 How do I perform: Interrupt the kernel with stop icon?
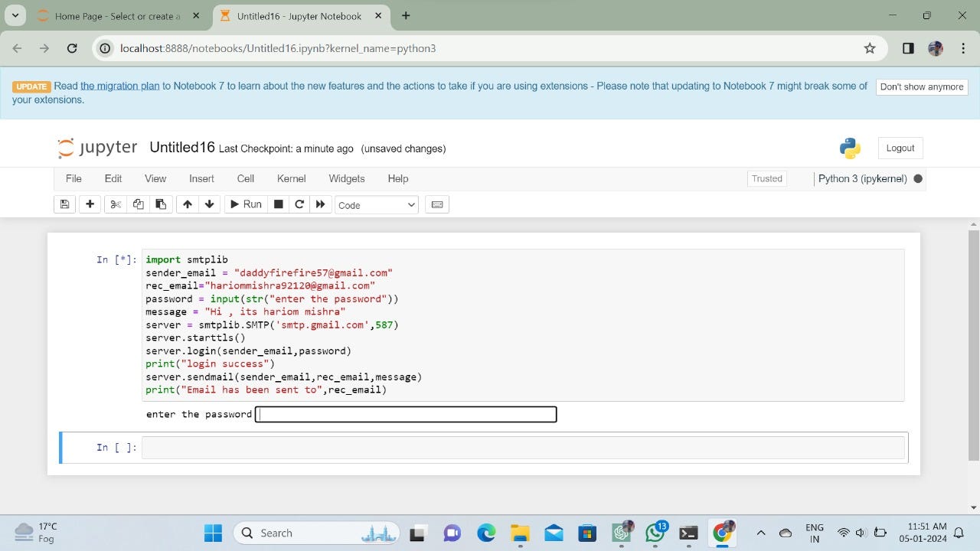(279, 204)
